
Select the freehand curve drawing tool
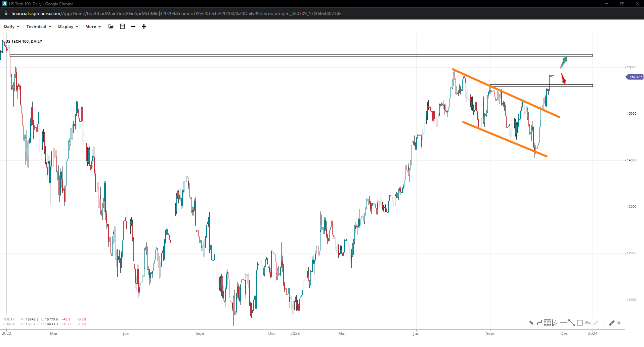[539, 323]
